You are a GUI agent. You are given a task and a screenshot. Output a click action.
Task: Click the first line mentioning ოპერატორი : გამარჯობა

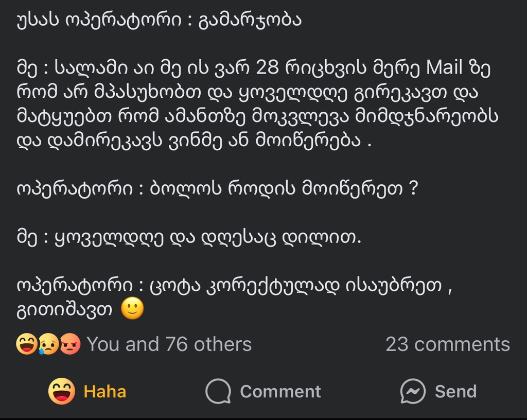click(x=159, y=20)
